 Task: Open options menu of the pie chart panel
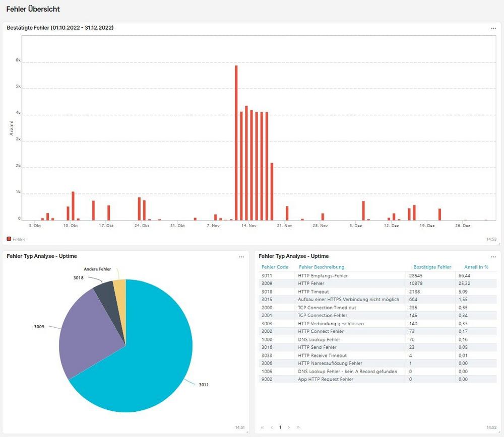pyautogui.click(x=241, y=257)
